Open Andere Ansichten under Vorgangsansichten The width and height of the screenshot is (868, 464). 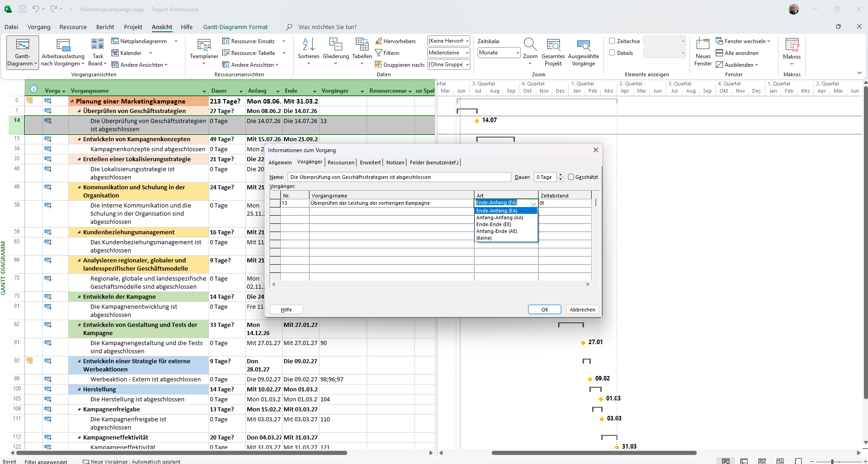(x=140, y=65)
